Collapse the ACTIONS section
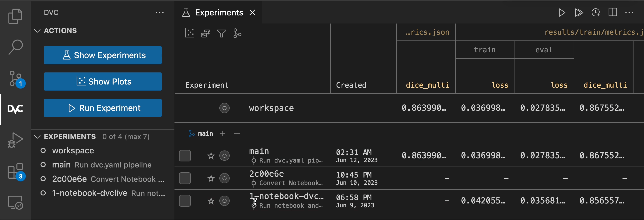644x220 pixels. (37, 31)
